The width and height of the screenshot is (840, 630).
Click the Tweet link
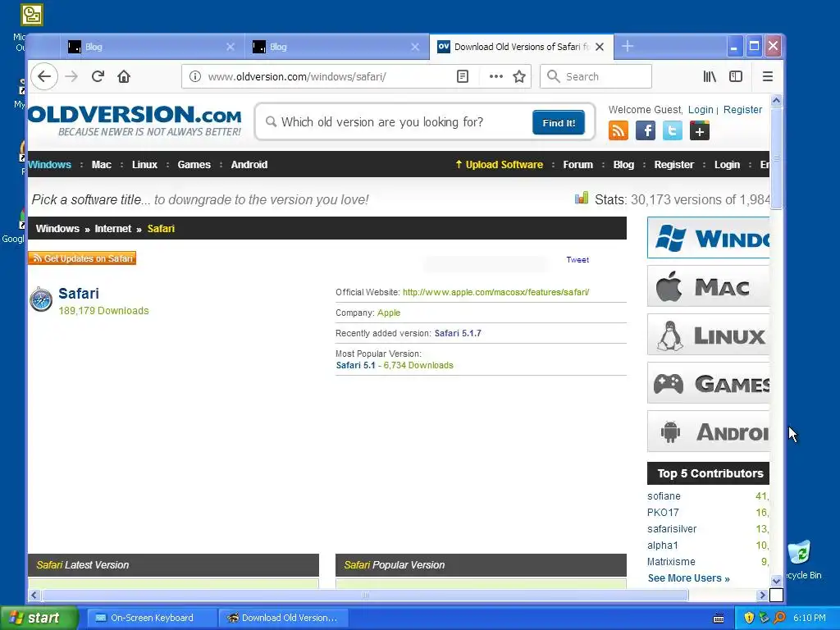point(577,259)
